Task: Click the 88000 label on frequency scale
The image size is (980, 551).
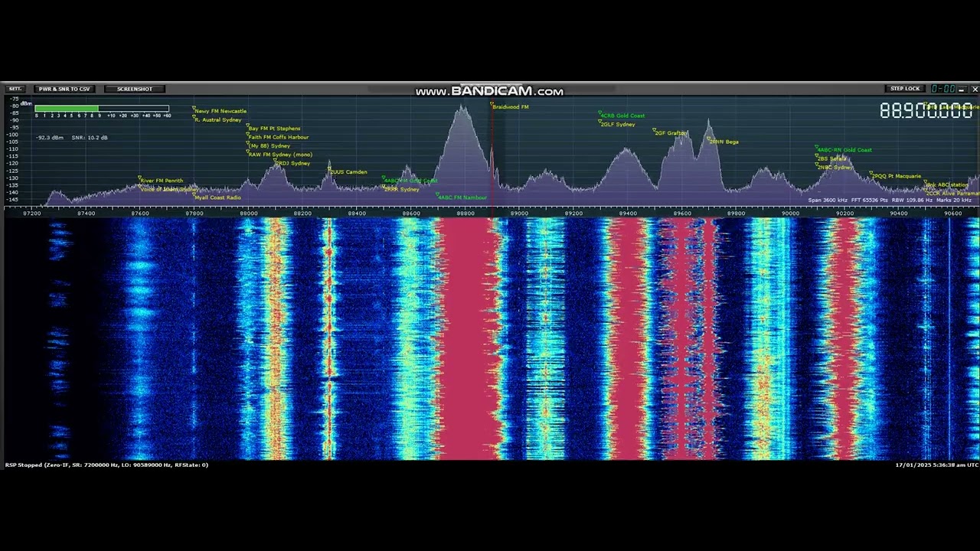Action: click(x=249, y=213)
